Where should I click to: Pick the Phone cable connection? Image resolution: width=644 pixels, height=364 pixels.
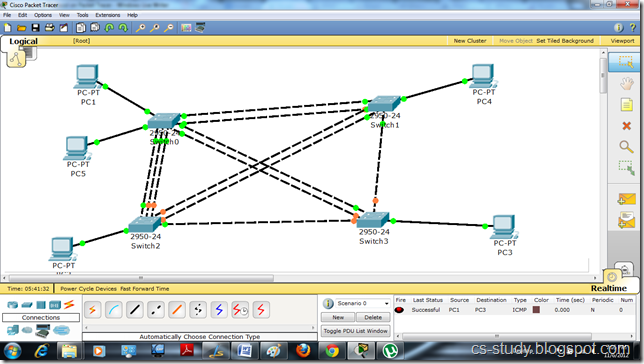click(198, 310)
